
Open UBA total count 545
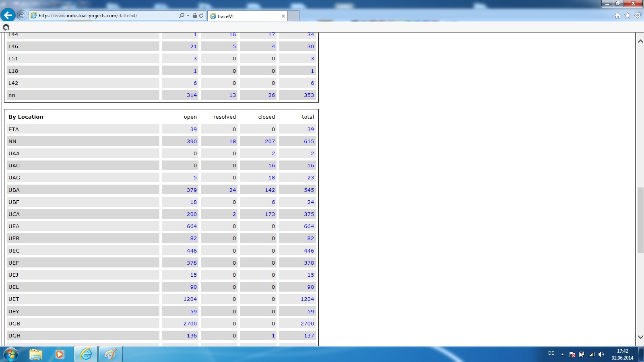point(309,190)
